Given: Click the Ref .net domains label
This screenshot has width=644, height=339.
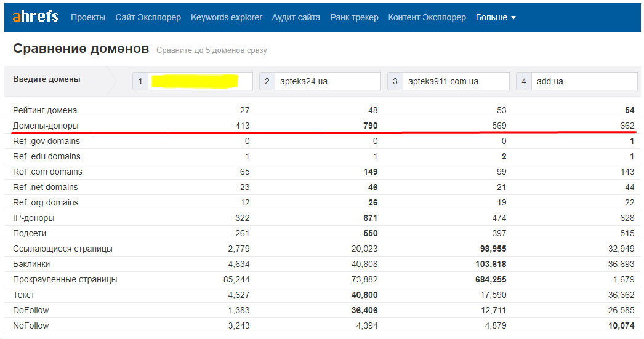Looking at the screenshot, I should [x=45, y=187].
